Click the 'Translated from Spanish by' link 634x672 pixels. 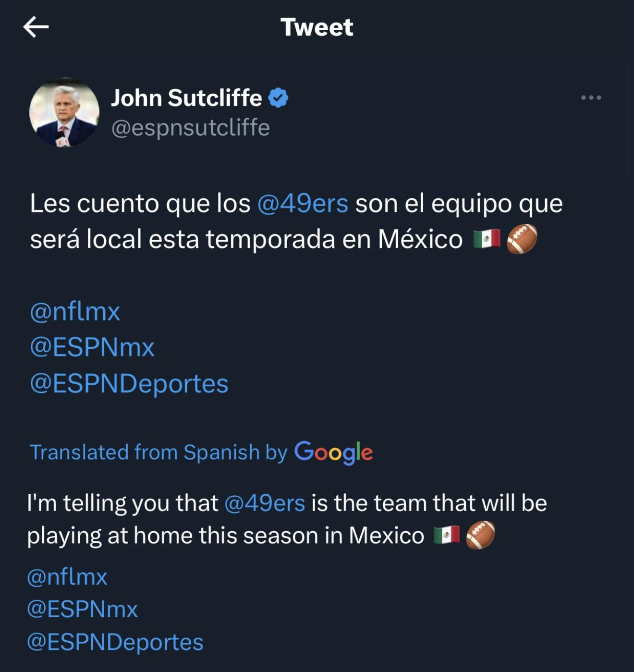[x=158, y=452]
